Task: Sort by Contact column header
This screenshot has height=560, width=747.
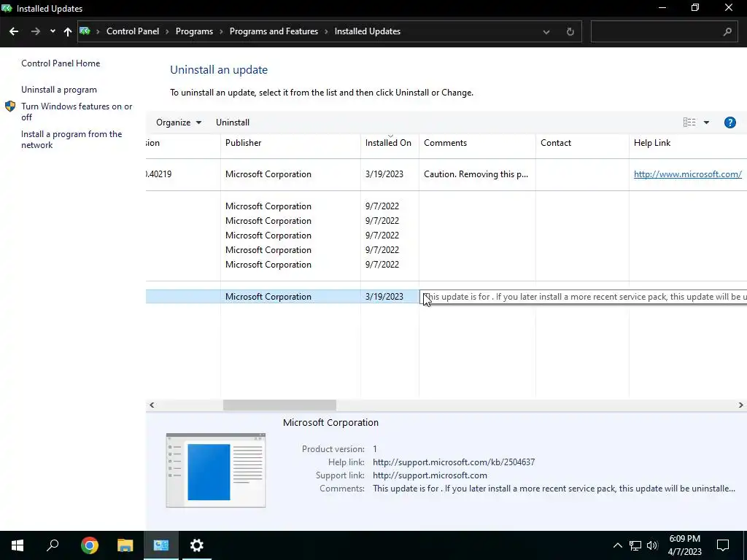Action: (x=582, y=143)
